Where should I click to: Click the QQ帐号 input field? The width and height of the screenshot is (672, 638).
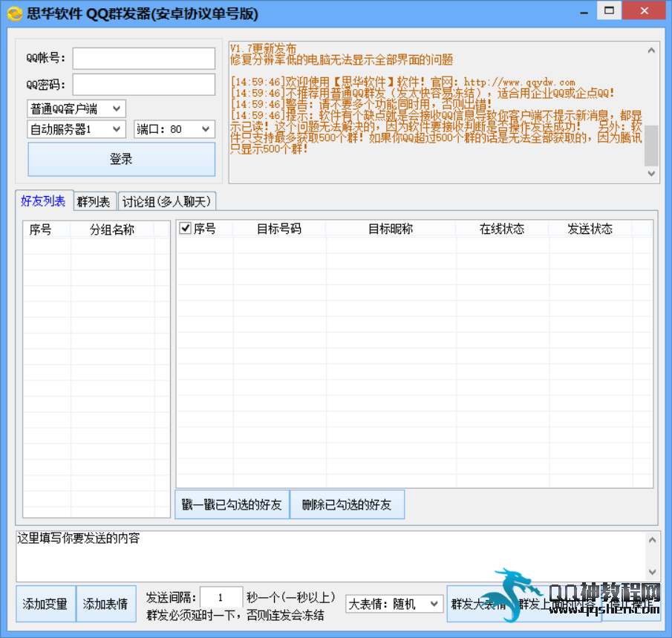click(143, 59)
